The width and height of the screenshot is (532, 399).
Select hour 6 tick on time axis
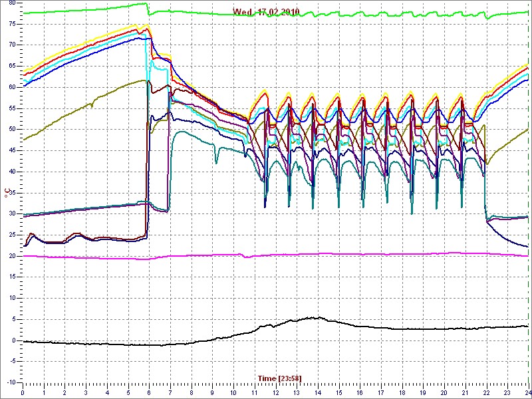[x=149, y=393]
